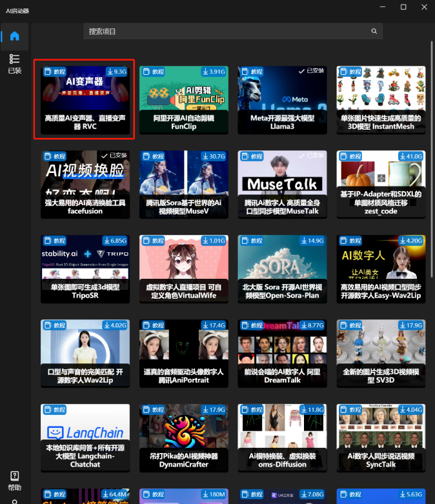Download the 64.4M package
The height and width of the screenshot is (504, 435).
[x=115, y=494]
